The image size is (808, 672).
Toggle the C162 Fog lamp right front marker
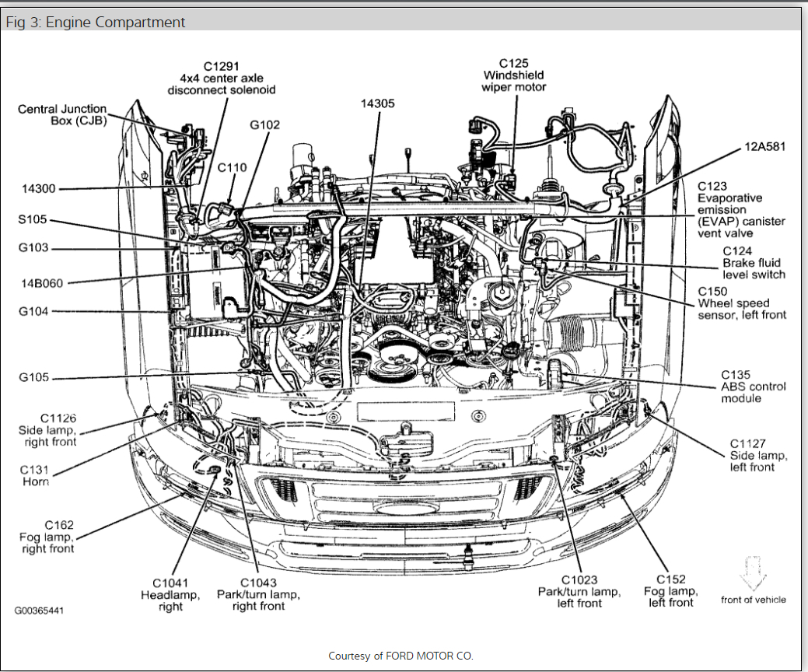(47, 537)
